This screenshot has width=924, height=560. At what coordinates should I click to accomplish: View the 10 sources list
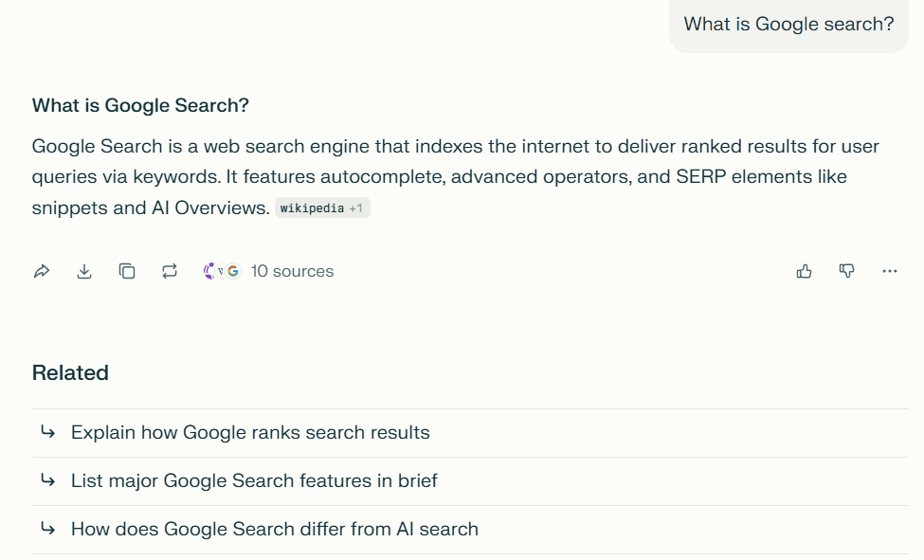[292, 271]
